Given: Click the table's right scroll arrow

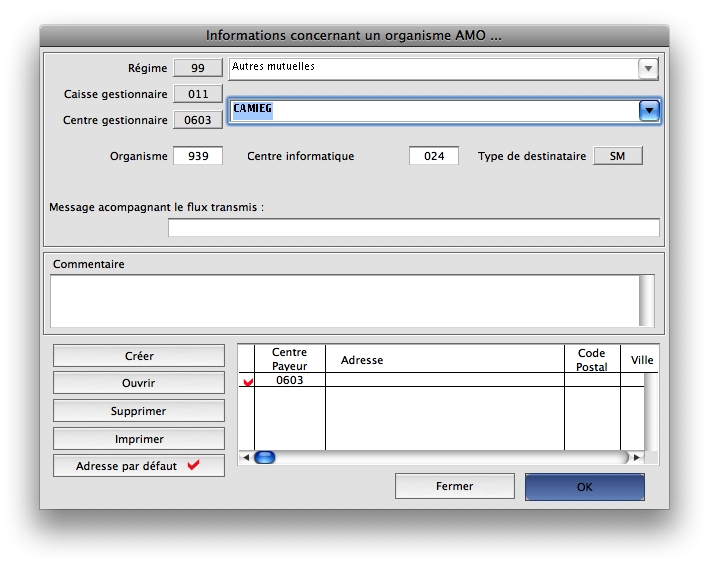Looking at the screenshot, I should click(637, 457).
